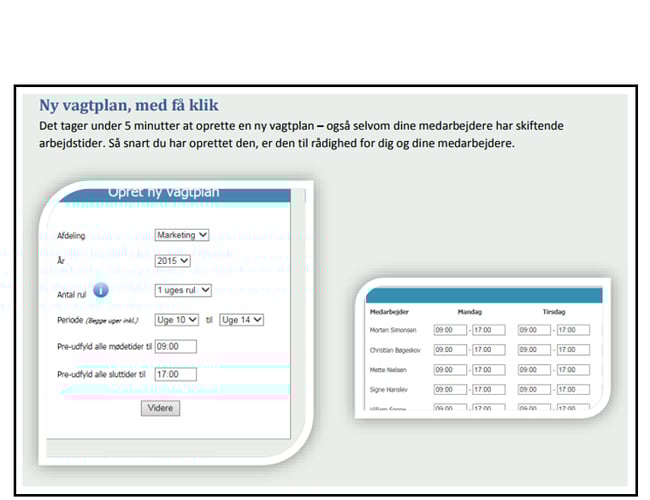Image resolution: width=650 pixels, height=500 pixels.
Task: Click Christian Bøgeskov's Mandag start time field
Action: pos(450,350)
